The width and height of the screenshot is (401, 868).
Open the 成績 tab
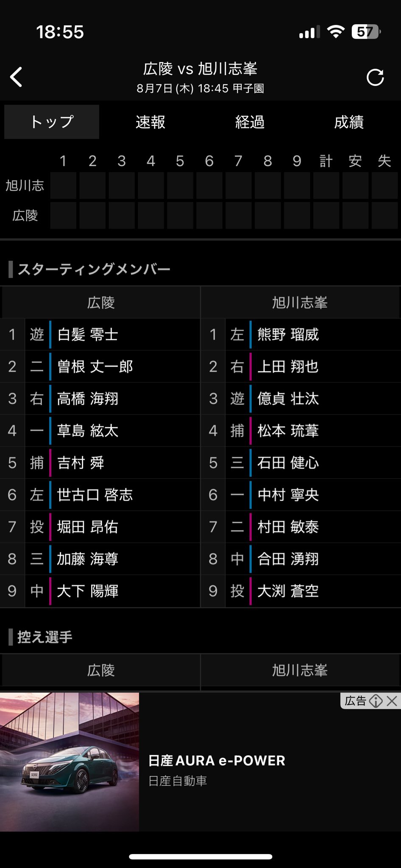point(349,122)
